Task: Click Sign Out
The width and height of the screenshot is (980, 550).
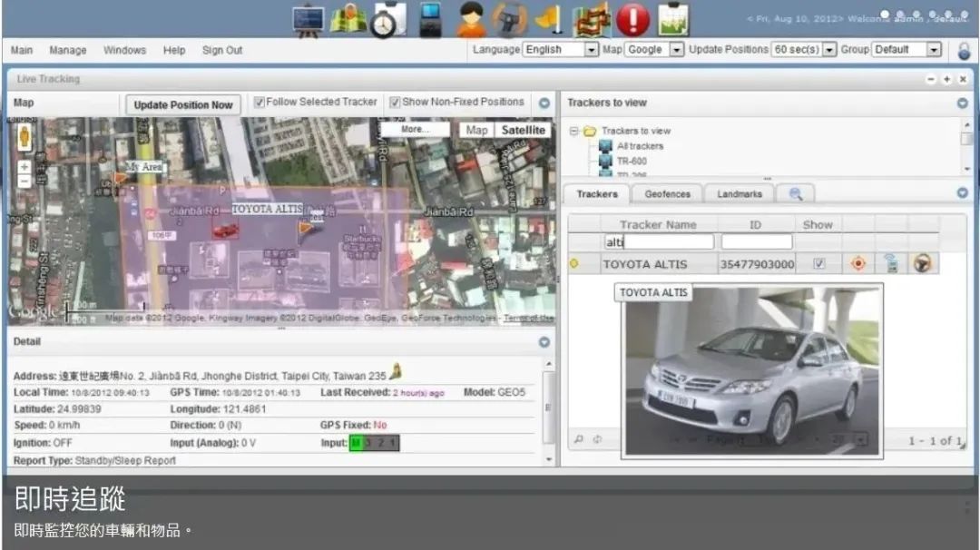Action: pyautogui.click(x=222, y=50)
